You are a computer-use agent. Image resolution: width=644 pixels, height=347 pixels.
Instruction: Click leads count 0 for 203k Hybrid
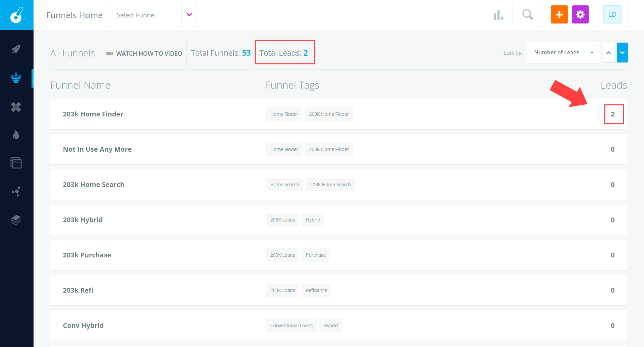[x=613, y=220]
